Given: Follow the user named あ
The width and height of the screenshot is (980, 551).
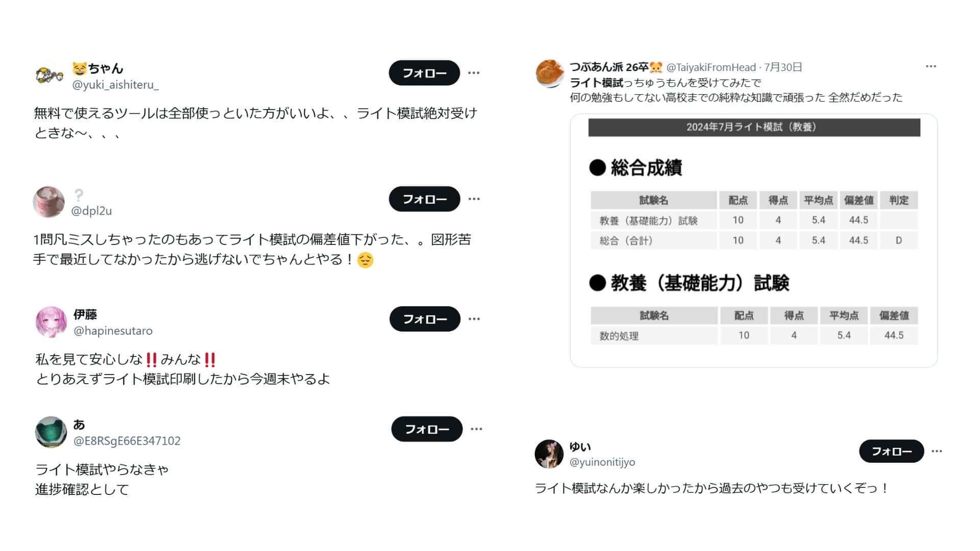Looking at the screenshot, I should click(427, 429).
